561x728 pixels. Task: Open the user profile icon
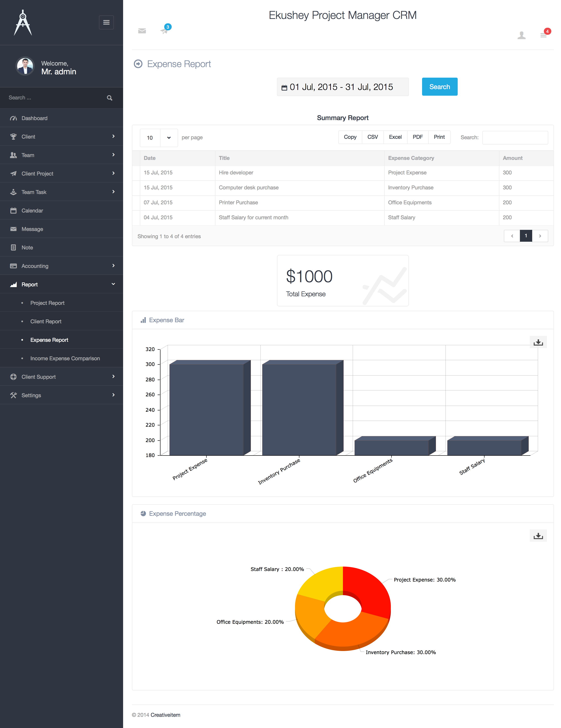click(522, 35)
